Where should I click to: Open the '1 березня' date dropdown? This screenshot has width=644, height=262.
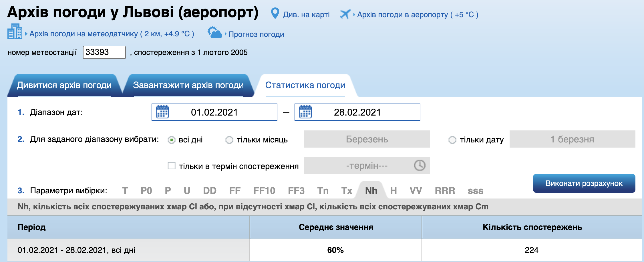coord(572,139)
